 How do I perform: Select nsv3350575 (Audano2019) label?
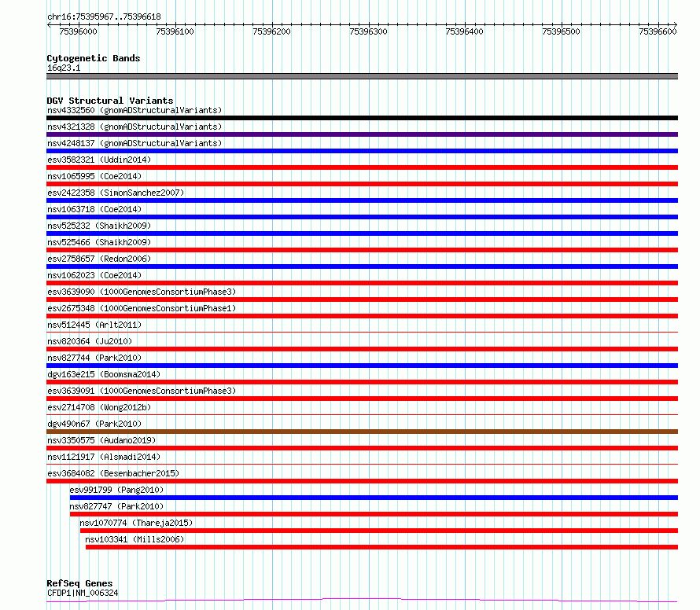pyautogui.click(x=101, y=440)
